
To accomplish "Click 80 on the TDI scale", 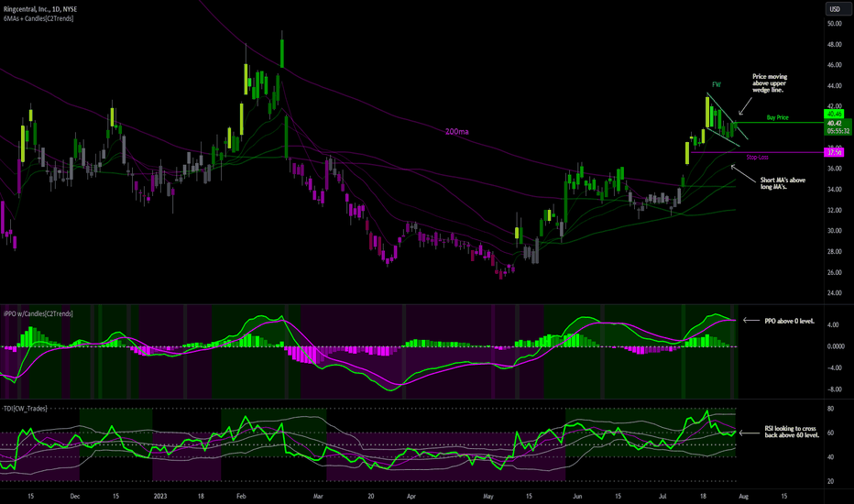I will click(x=830, y=409).
